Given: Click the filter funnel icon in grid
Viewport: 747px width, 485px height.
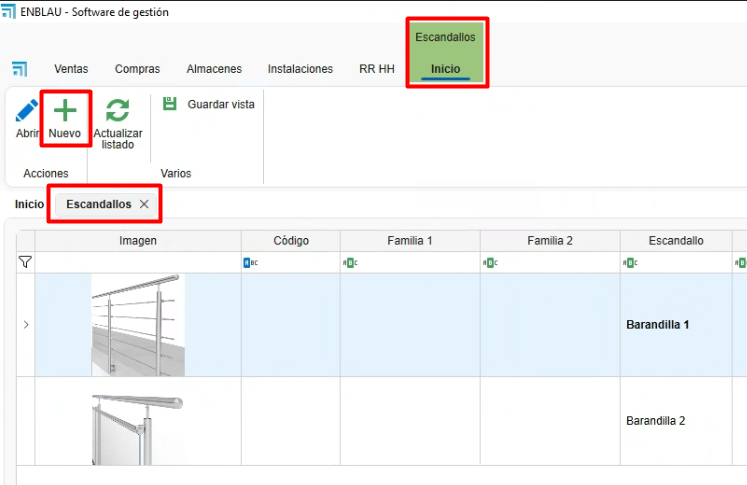Looking at the screenshot, I should (25, 263).
